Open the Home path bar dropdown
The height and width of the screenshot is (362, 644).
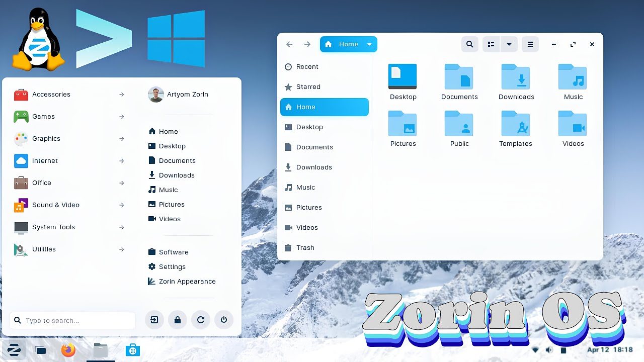point(369,44)
